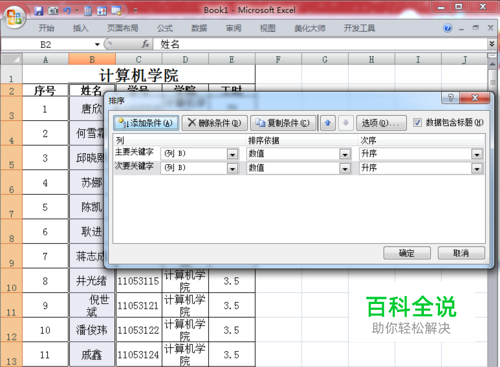
Task: Click the Name Box showing B2
Action: [x=46, y=44]
